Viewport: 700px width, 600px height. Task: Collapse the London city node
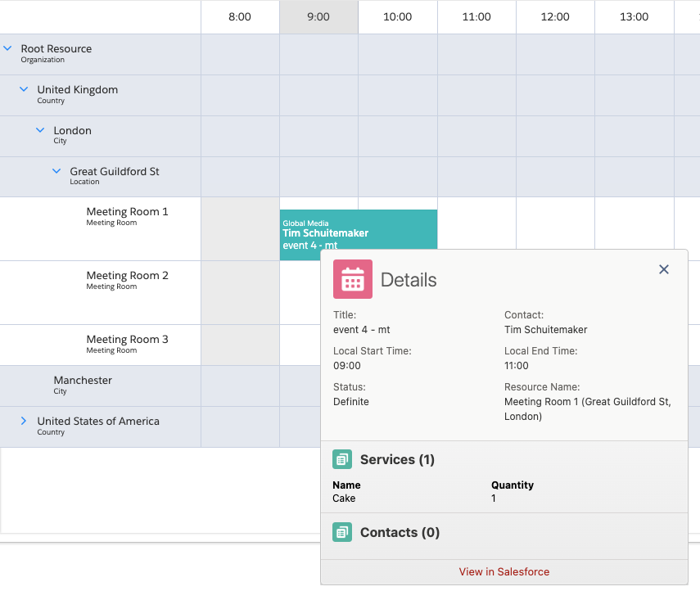(x=40, y=131)
